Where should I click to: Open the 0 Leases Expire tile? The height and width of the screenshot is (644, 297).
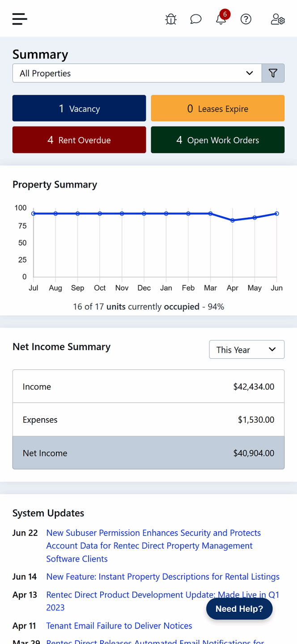217,108
